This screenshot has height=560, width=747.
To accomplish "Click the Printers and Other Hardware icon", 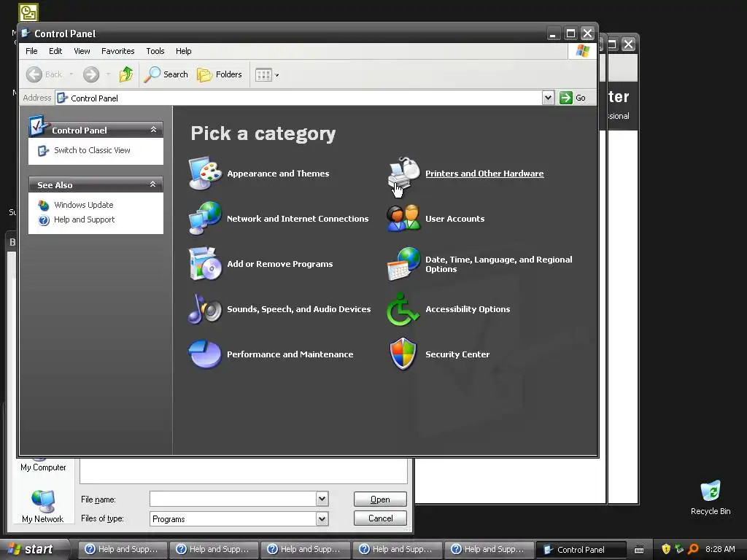I will (x=404, y=174).
